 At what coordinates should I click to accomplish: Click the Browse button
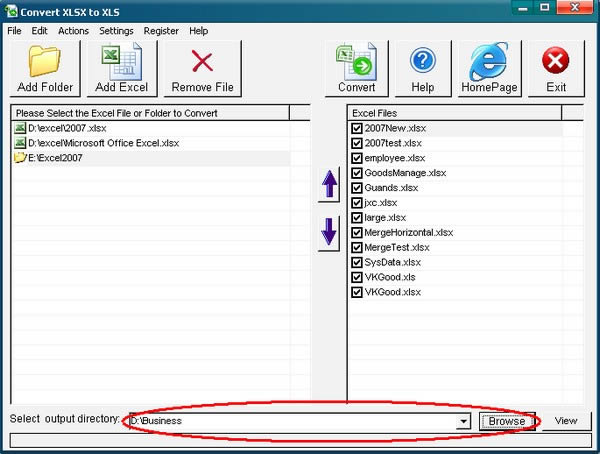507,421
